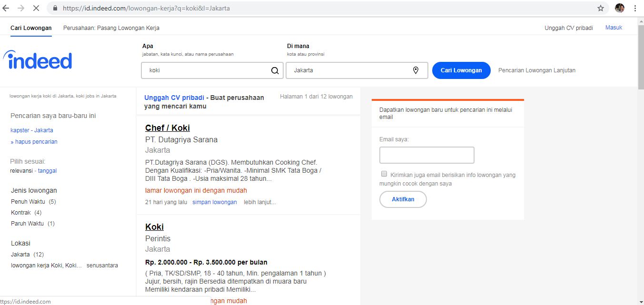Expand lebih lanjut on the Chef listing
The height and width of the screenshot is (305, 644).
[x=259, y=202]
